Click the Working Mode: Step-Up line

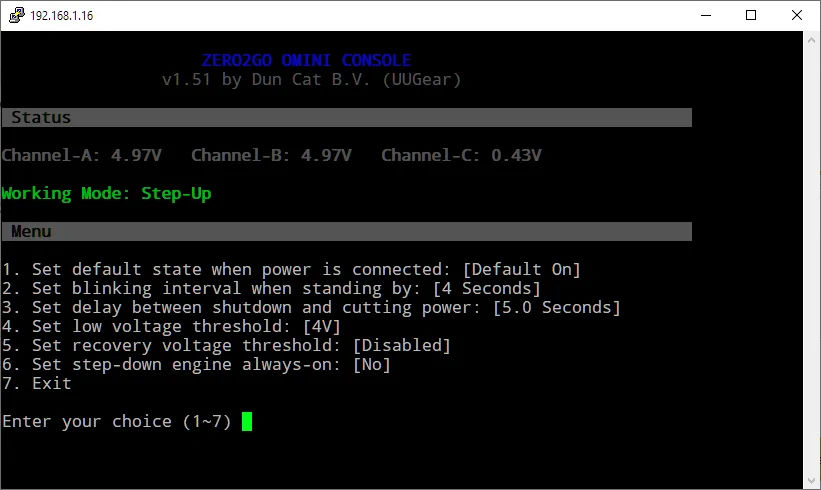106,194
